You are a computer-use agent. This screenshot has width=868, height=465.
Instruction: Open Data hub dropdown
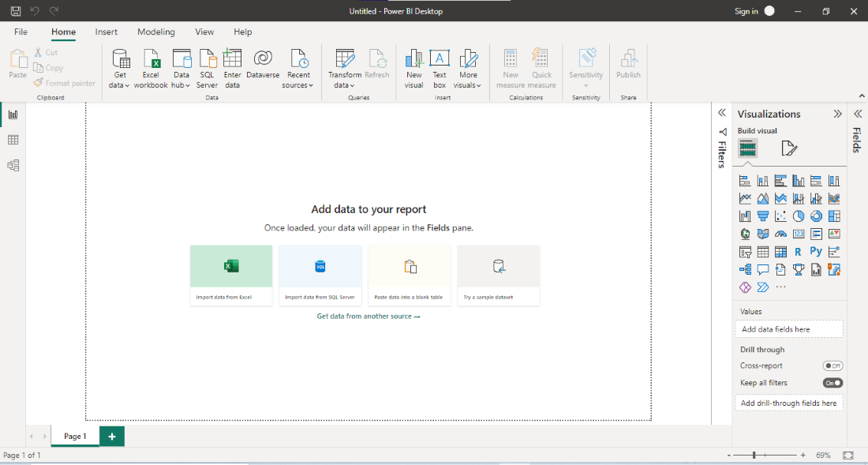(181, 69)
